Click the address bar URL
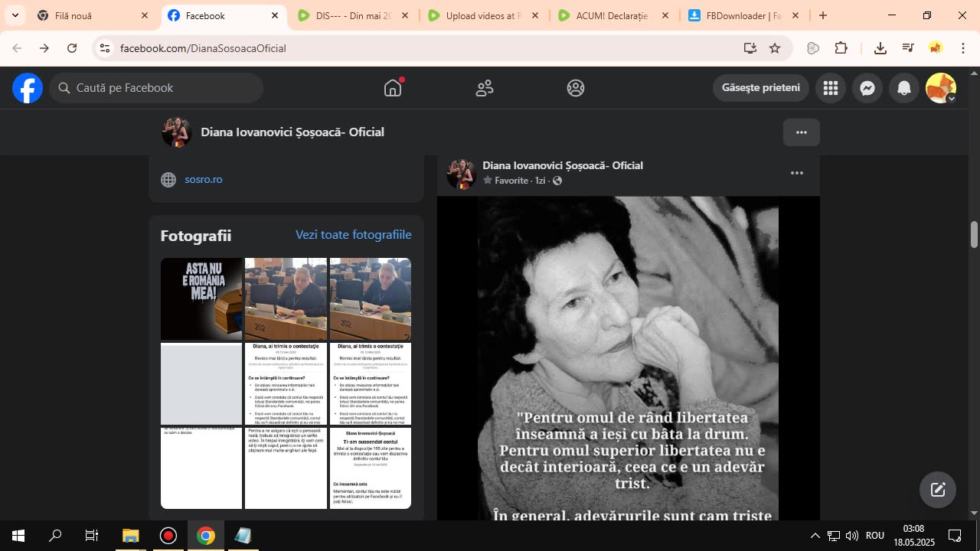980x551 pixels. (x=203, y=48)
